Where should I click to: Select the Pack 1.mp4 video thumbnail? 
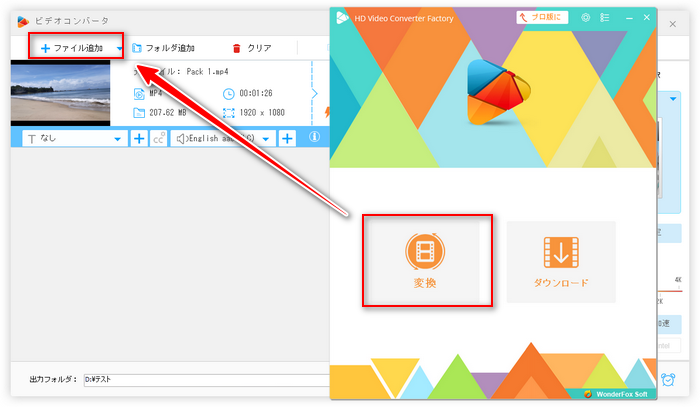click(x=60, y=93)
